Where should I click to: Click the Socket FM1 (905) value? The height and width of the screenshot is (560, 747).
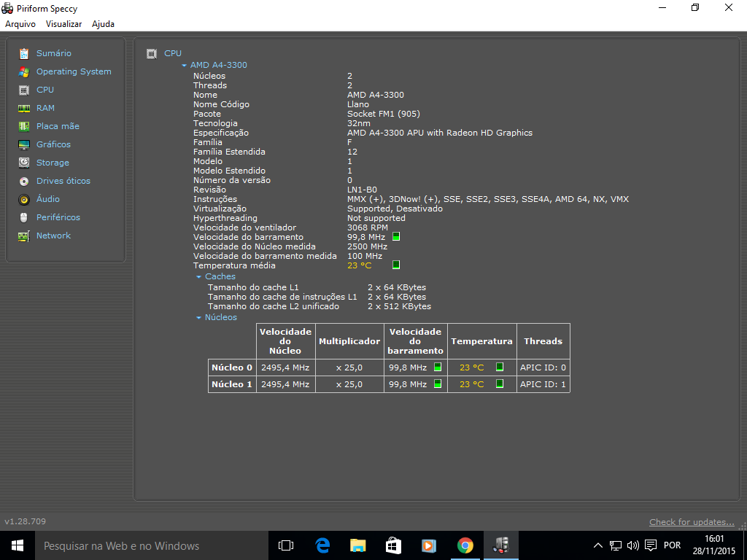pos(384,114)
